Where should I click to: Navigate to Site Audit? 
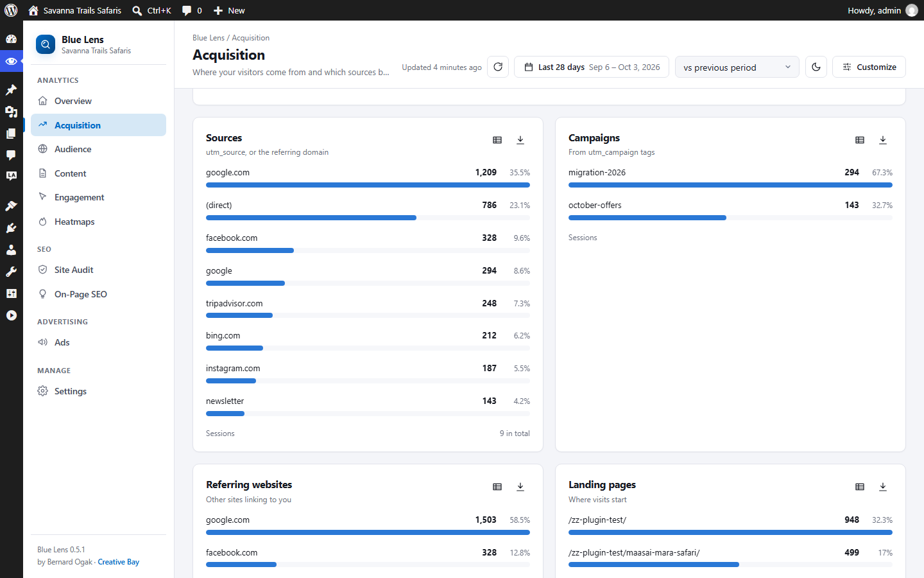point(98,270)
